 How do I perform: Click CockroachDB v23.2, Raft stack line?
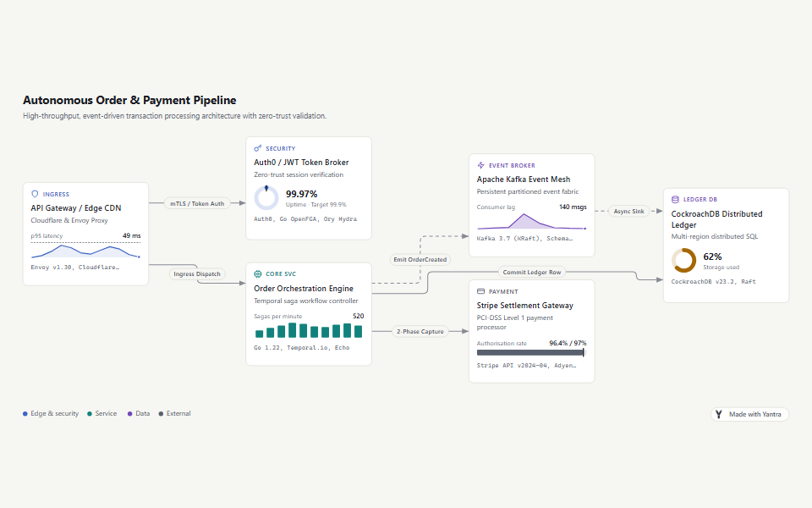coord(713,281)
